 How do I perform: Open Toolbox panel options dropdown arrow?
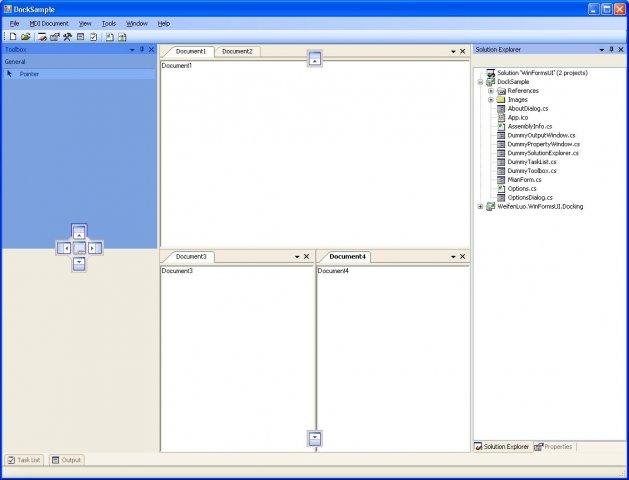tap(132, 50)
